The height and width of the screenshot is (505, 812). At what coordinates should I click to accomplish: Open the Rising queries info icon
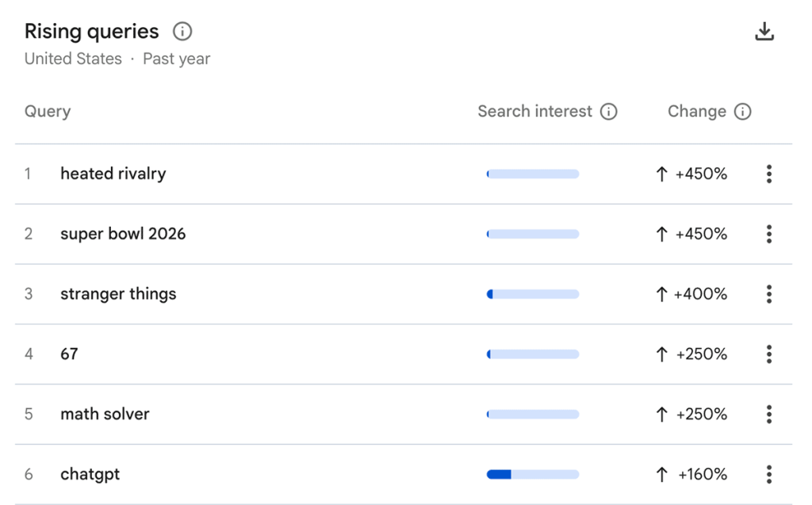182,32
